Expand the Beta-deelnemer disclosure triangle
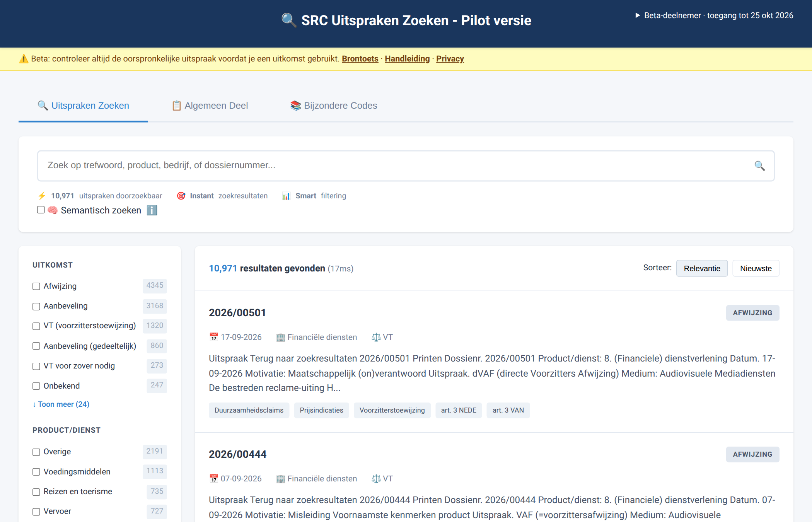This screenshot has height=522, width=812. click(x=638, y=15)
